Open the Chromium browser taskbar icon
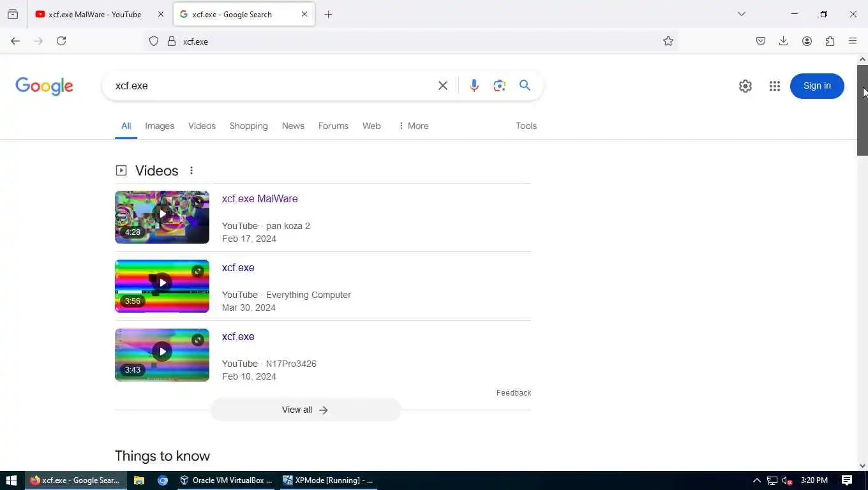This screenshot has width=868, height=490. click(x=162, y=480)
